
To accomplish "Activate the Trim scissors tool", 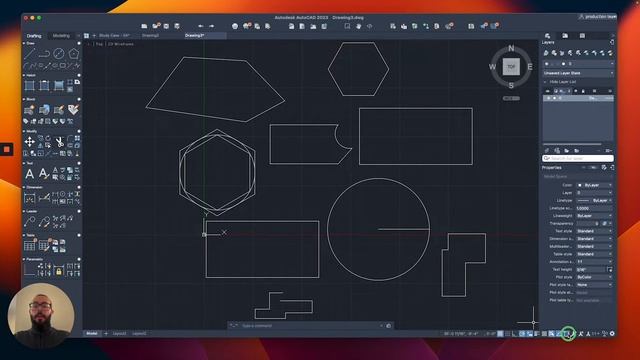I will [59, 142].
